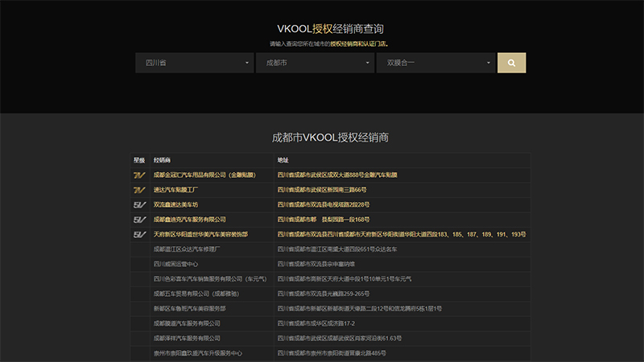Click the 5V star badge for 成都鑫迪克汽车服务
Viewport: 644px width, 362px height.
point(138,220)
